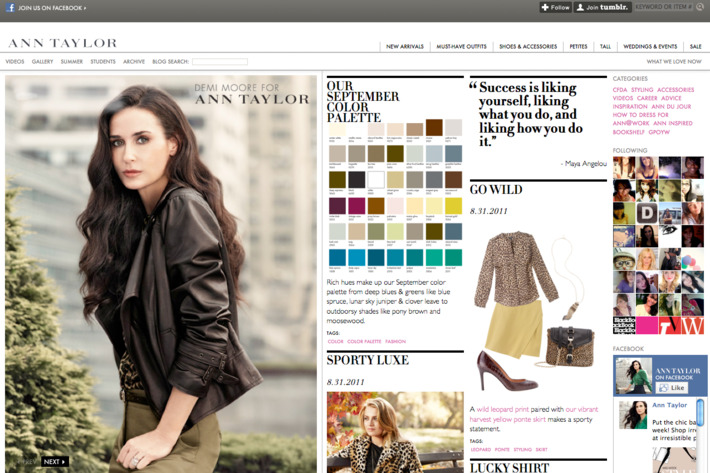Select the white swatch in the palette

point(375,180)
